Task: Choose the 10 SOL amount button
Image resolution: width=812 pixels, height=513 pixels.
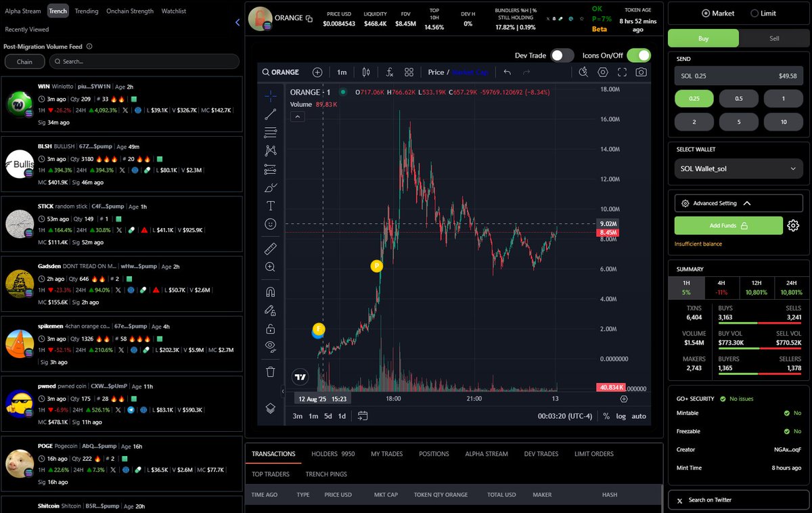Action: click(783, 122)
